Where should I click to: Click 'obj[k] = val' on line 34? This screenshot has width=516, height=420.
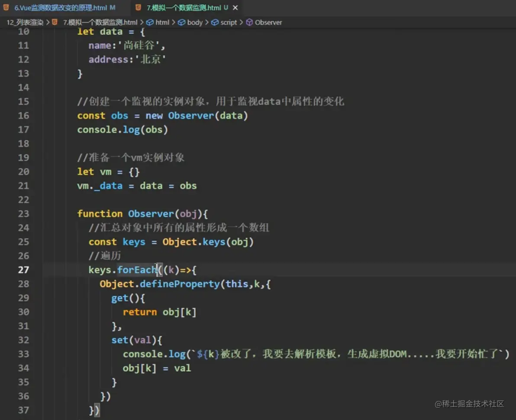tap(157, 368)
